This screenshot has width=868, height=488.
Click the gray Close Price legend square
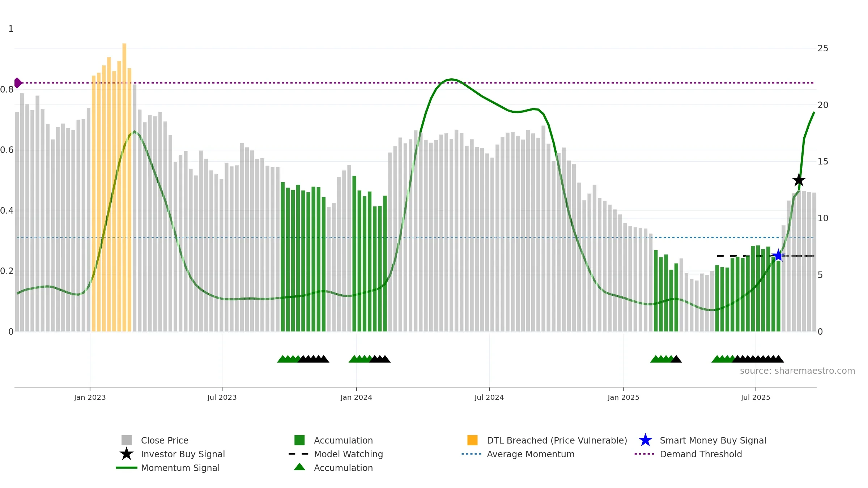pos(127,440)
